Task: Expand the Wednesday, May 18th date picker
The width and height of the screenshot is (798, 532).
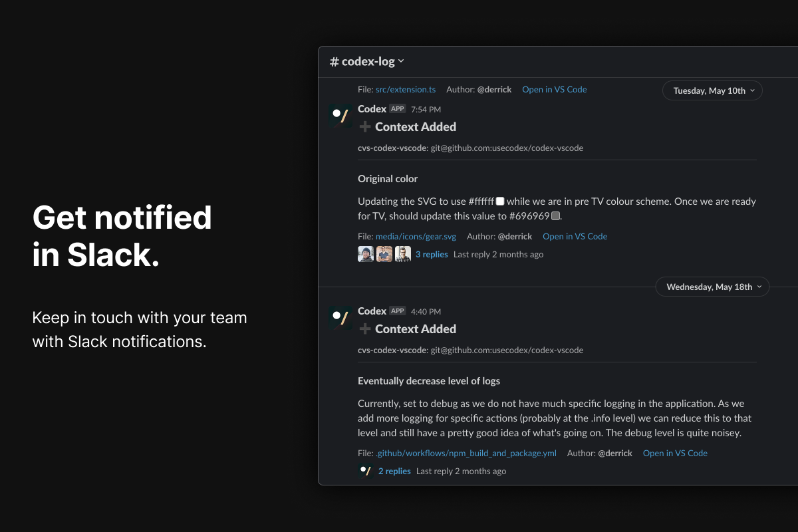Action: click(x=712, y=287)
